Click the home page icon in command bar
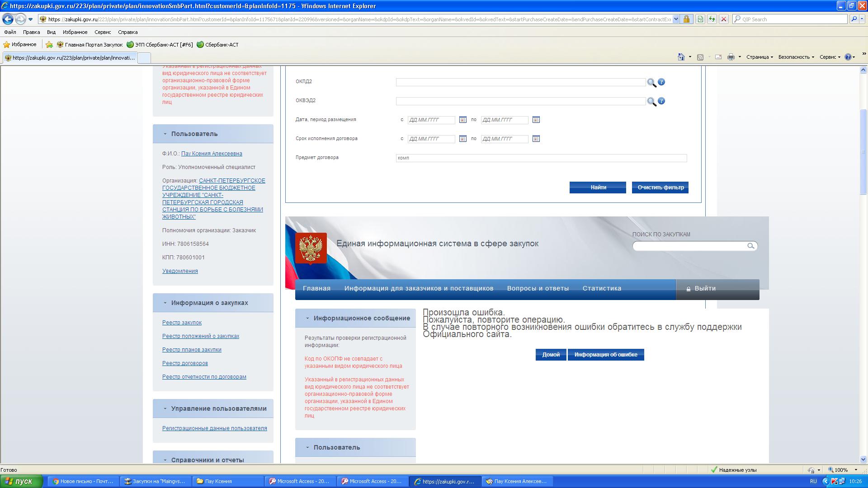The image size is (868, 488). coord(681,57)
